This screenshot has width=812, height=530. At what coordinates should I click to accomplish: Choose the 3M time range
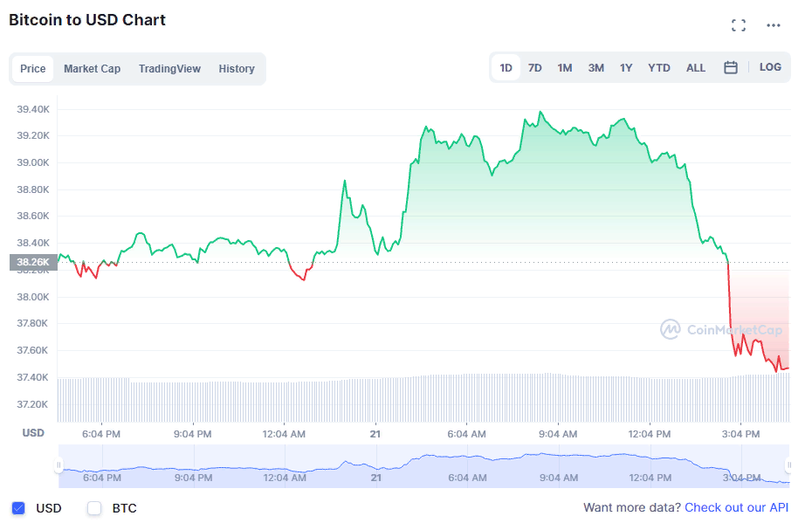click(x=595, y=68)
